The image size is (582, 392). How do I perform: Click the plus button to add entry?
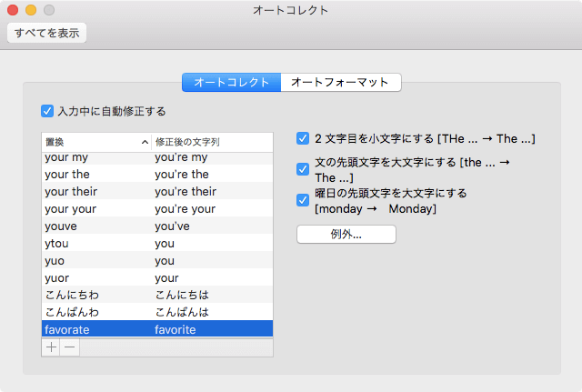pos(51,347)
